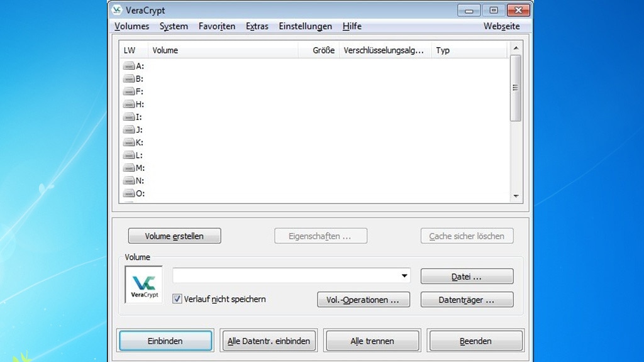Open the Volumes menu
Image resolution: width=644 pixels, height=362 pixels.
coord(132,26)
